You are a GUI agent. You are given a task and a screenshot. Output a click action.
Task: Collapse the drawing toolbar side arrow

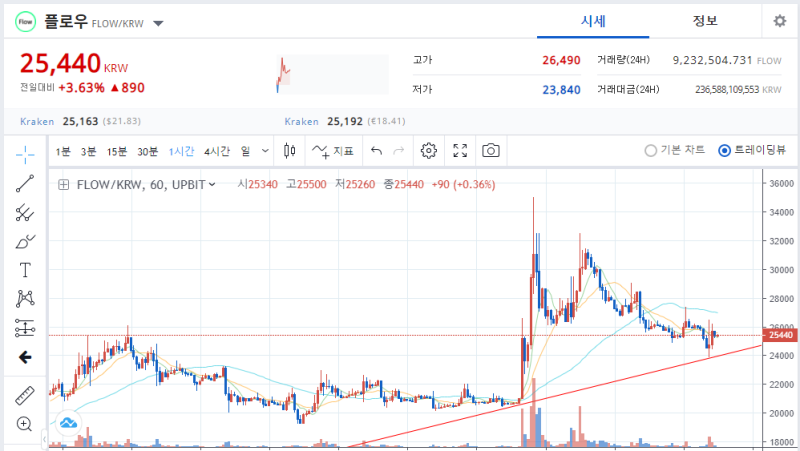pyautogui.click(x=44, y=439)
